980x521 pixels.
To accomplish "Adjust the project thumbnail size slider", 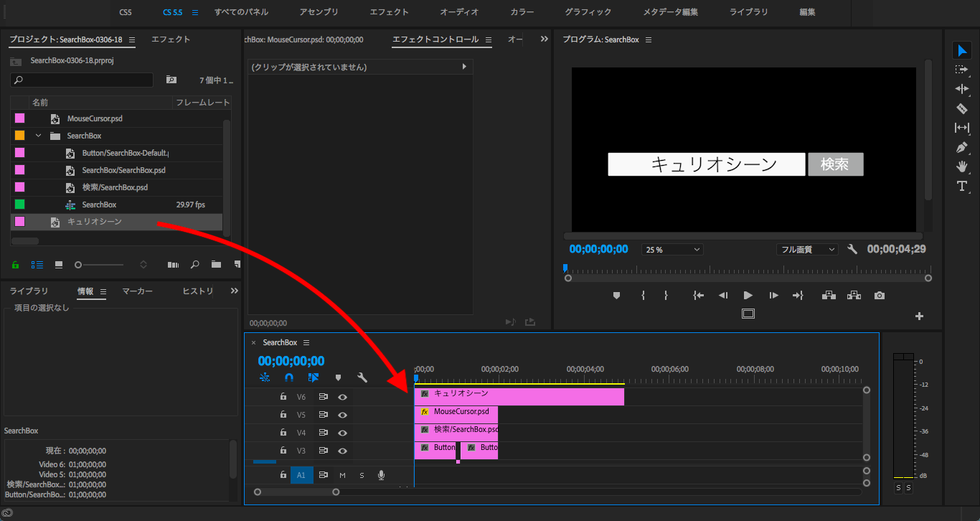I will (79, 265).
